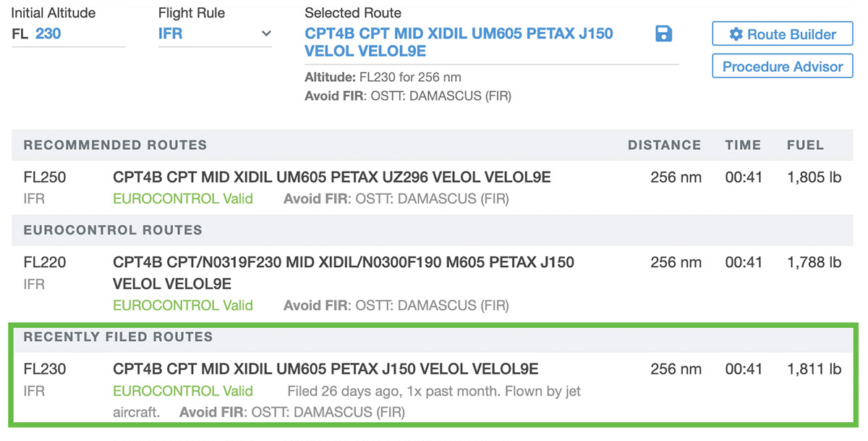Click the Flight Rule chevron arrow

coord(266,33)
